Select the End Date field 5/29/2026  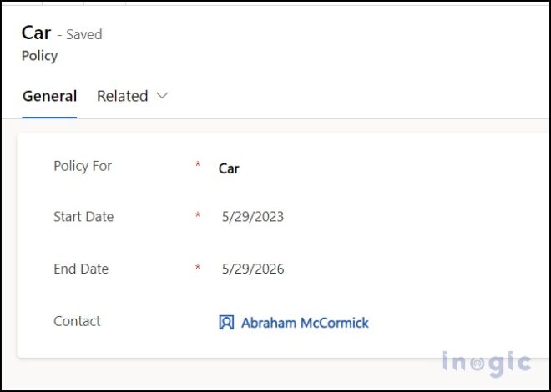coord(253,269)
